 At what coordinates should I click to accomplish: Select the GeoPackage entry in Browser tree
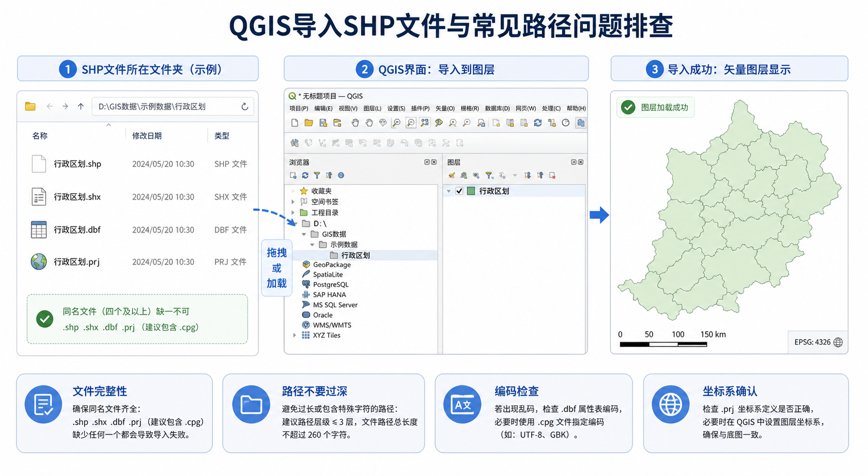click(327, 265)
